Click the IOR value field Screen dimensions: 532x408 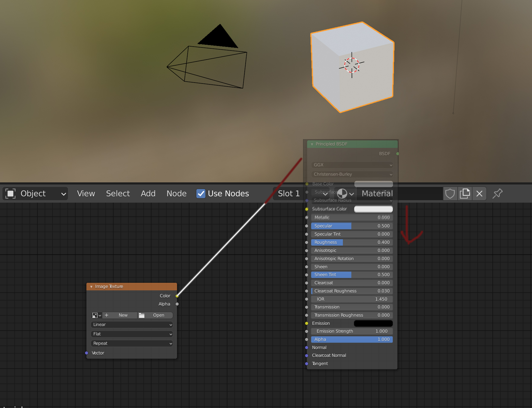pyautogui.click(x=352, y=299)
